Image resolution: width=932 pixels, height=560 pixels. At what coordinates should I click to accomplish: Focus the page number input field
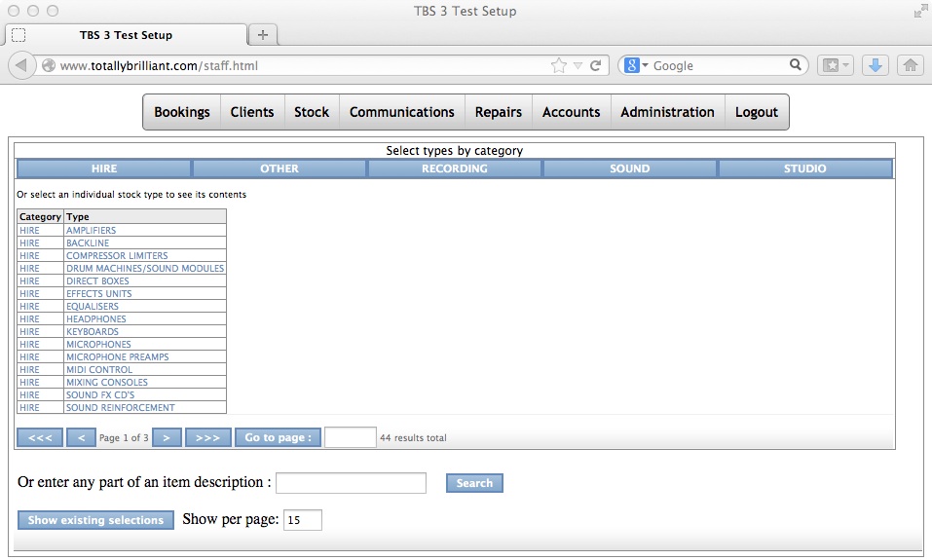(350, 437)
